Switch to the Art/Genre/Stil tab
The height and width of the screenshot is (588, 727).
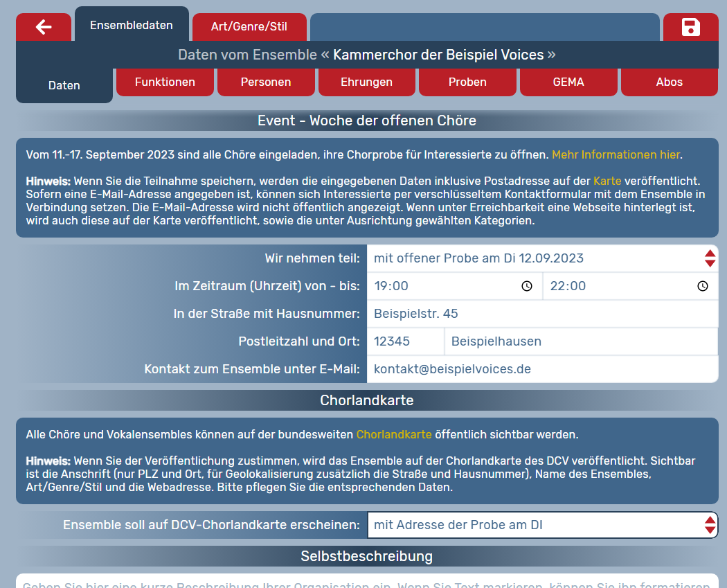pyautogui.click(x=249, y=27)
